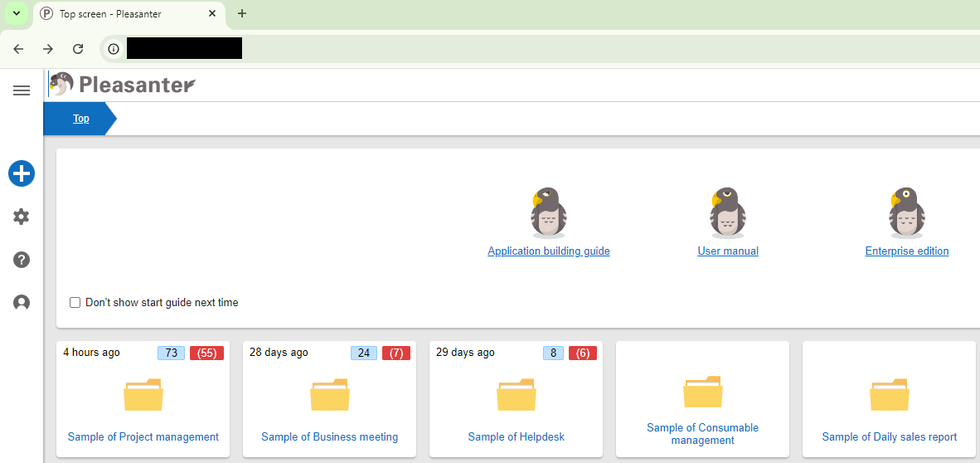Open the Sample of Business meeting folder icon

329,395
